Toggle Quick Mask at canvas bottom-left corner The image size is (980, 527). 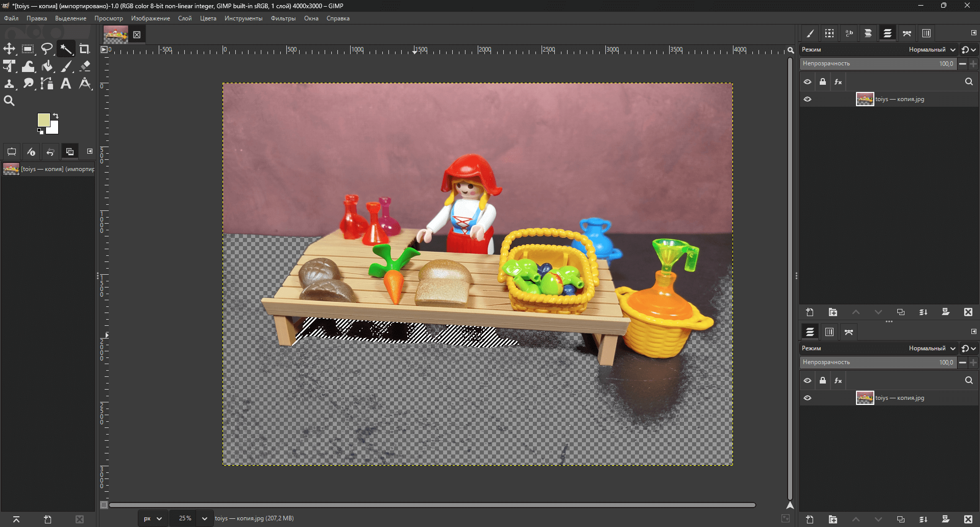pos(104,505)
